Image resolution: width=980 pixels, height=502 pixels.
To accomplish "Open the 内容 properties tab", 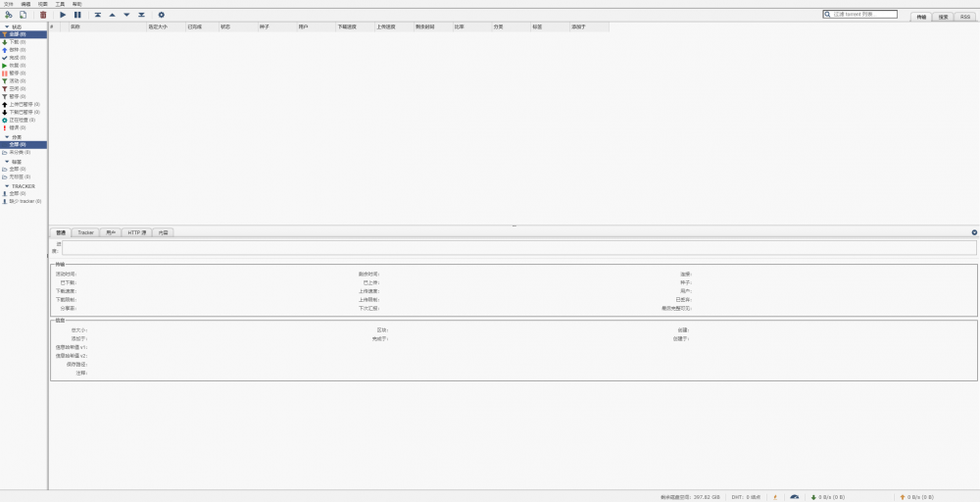I will tap(163, 232).
